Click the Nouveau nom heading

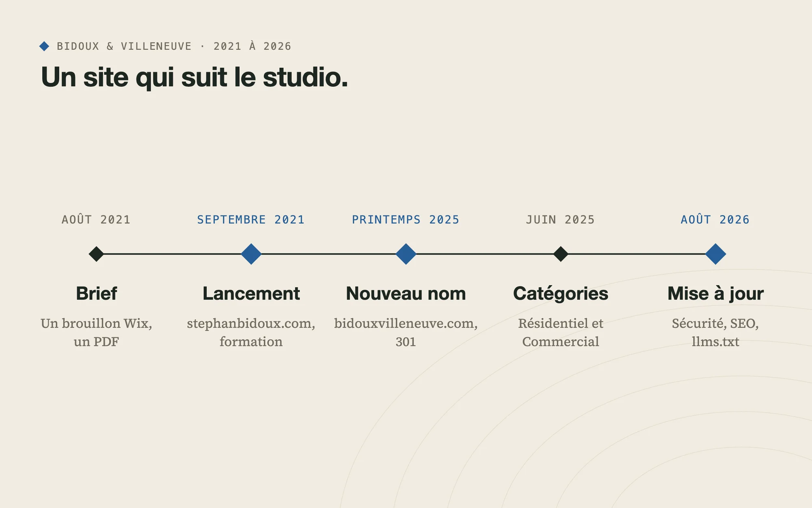406,293
